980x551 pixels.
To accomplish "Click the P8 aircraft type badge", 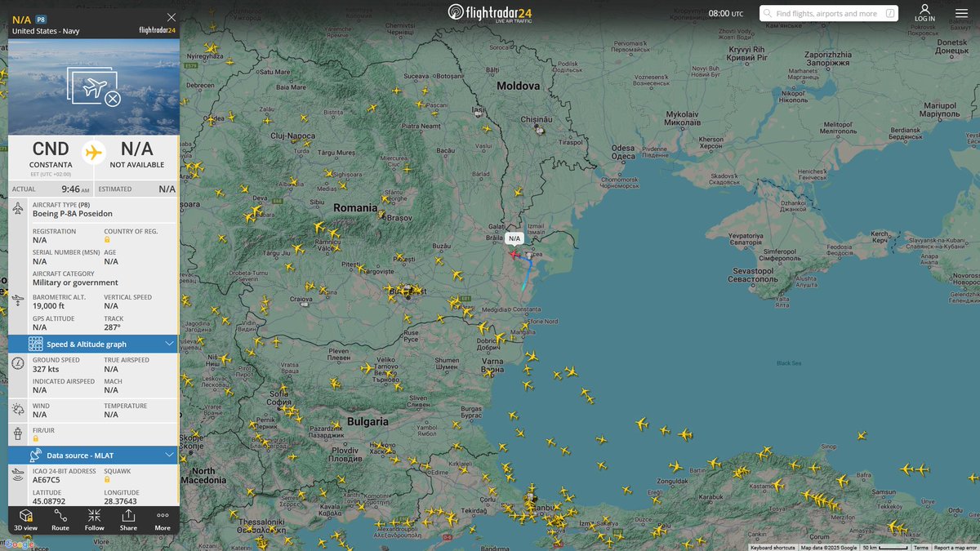I will point(42,18).
